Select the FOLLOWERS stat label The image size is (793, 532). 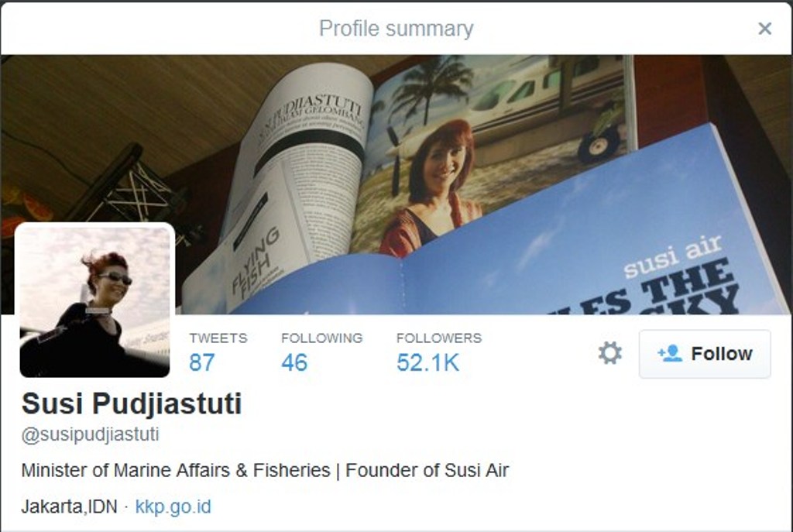click(439, 338)
